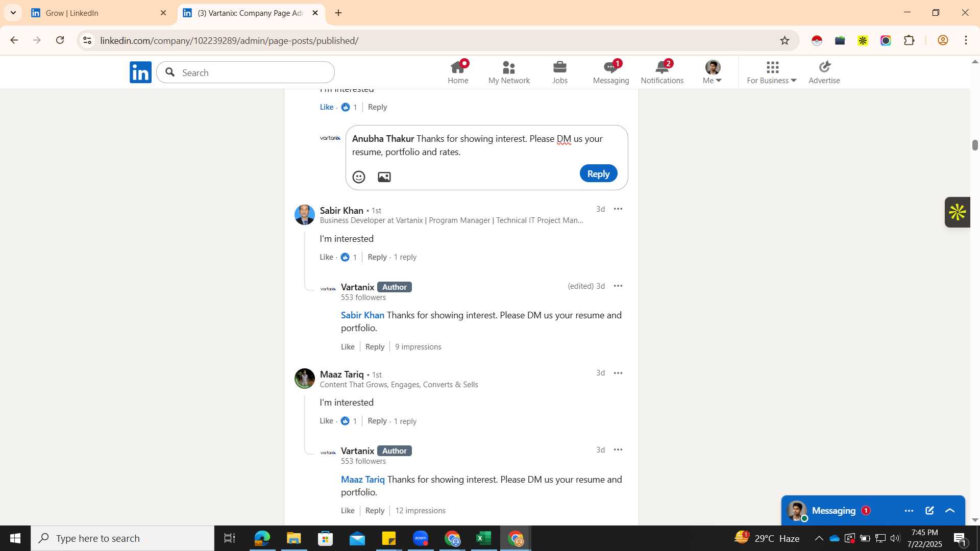Compose new message from Messaging overlay

tap(929, 511)
